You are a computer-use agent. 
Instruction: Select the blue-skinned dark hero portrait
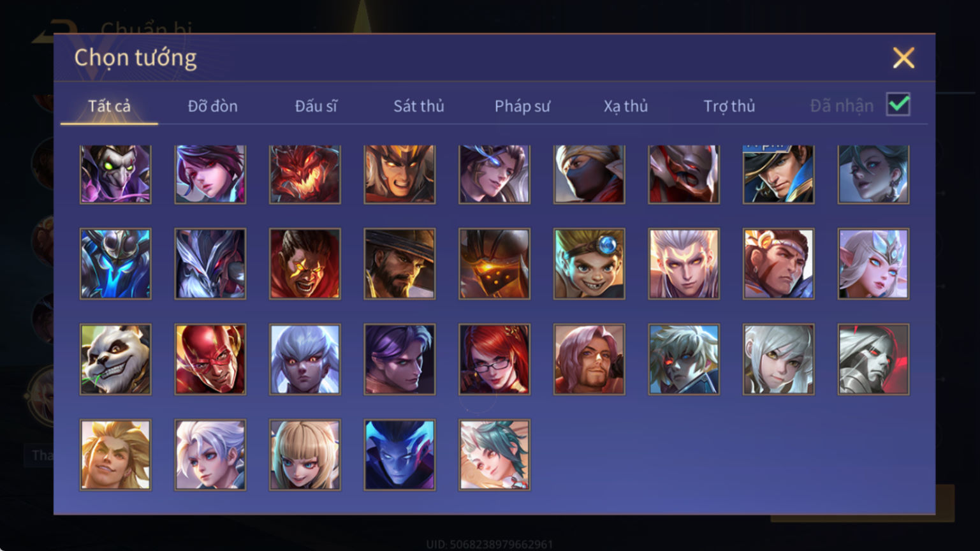click(400, 455)
